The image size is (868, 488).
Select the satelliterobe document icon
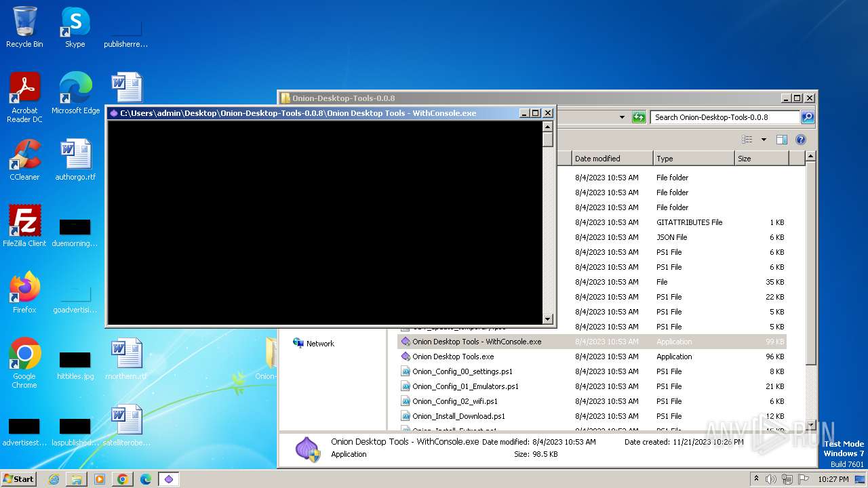[x=126, y=426]
